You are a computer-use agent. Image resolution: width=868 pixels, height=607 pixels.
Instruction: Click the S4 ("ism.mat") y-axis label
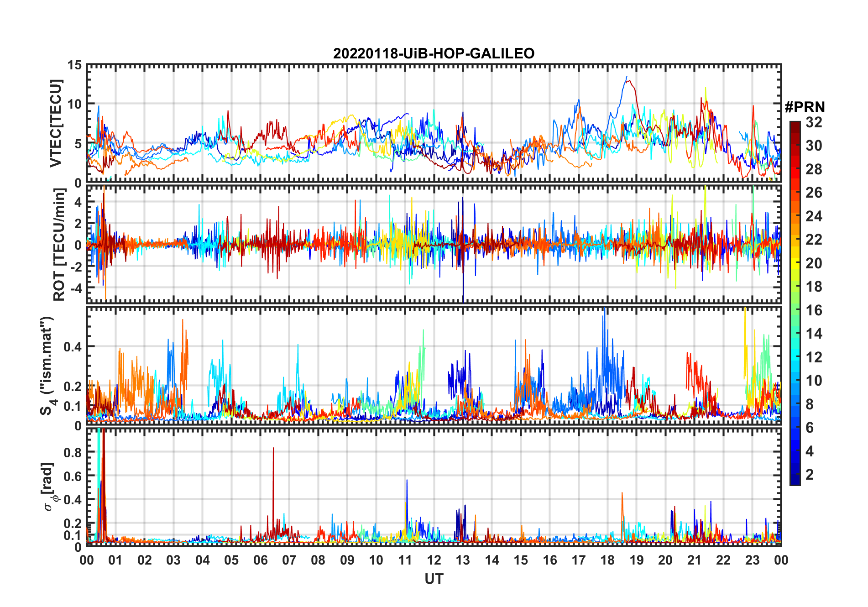[47, 366]
